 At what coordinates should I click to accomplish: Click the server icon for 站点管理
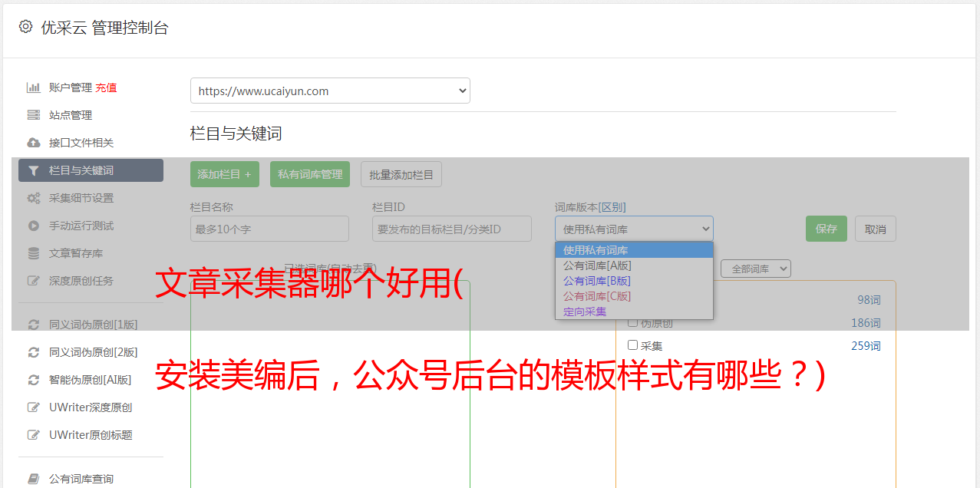33,115
